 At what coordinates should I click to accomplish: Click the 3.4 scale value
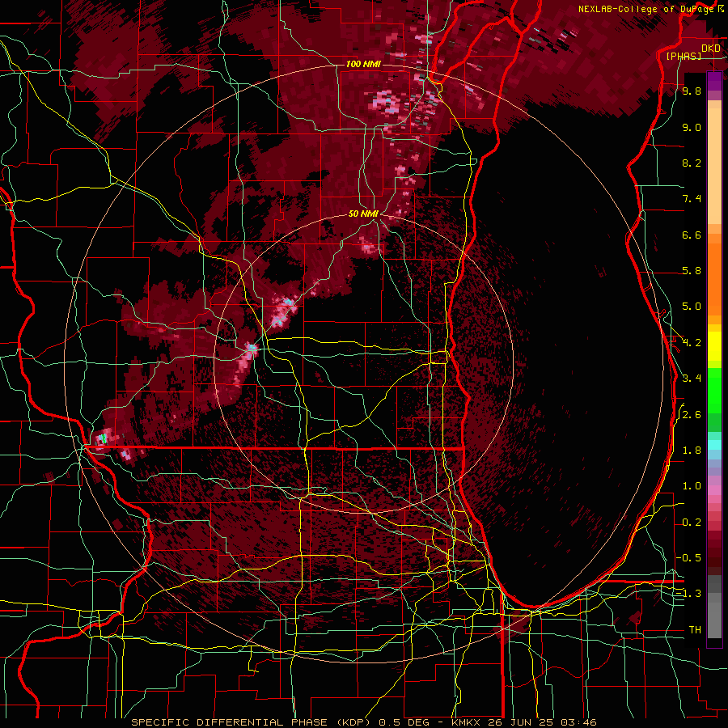pos(692,379)
